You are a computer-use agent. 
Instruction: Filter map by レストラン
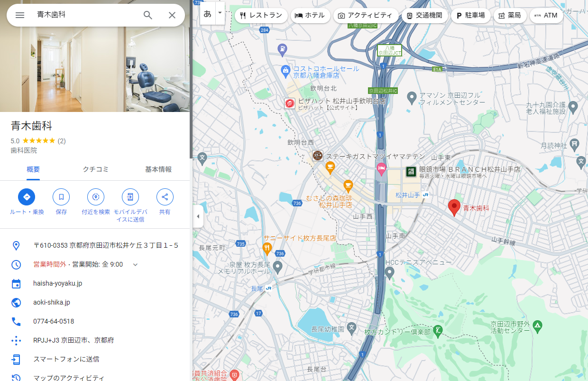[261, 15]
